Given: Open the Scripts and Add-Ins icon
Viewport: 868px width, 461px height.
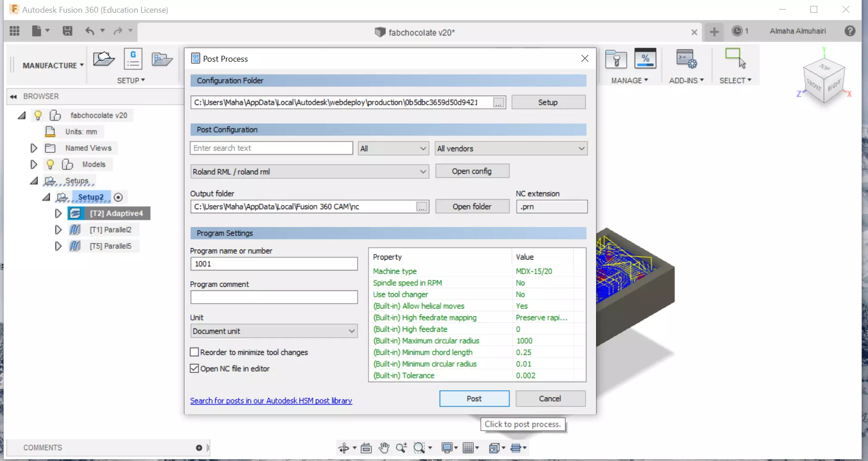Looking at the screenshot, I should tap(686, 59).
